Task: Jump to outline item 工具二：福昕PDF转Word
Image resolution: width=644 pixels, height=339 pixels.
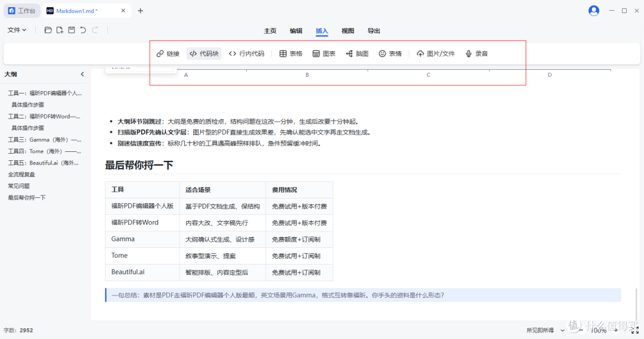Action: (44, 117)
